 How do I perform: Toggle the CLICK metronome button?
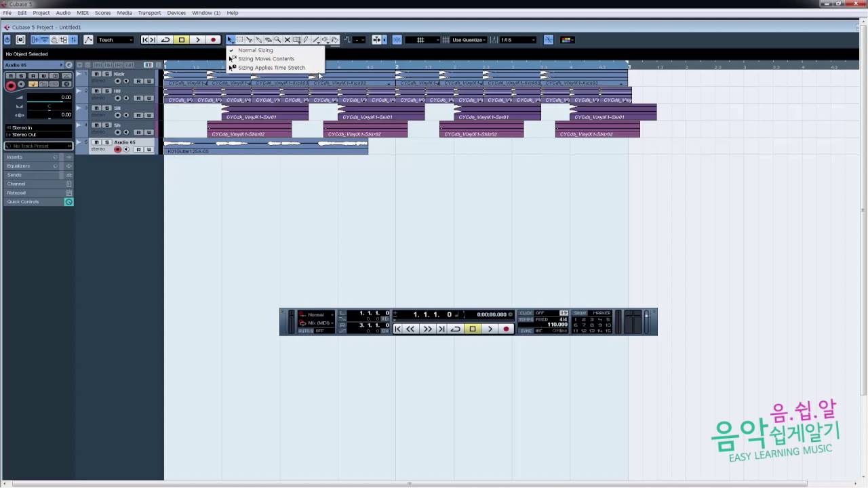click(x=526, y=313)
